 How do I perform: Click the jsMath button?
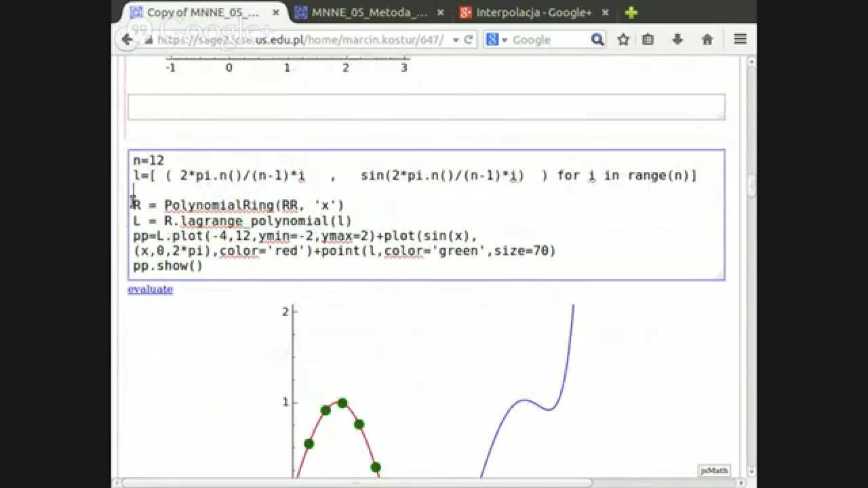[714, 470]
